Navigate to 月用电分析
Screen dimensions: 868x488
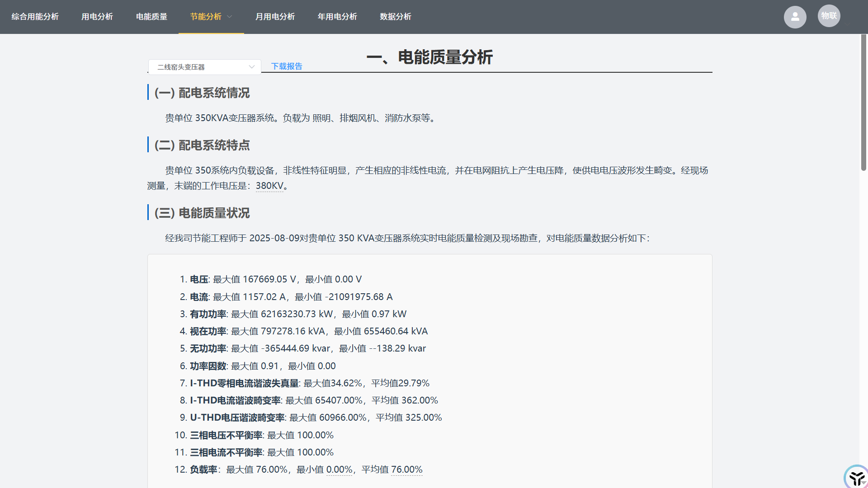pyautogui.click(x=275, y=17)
